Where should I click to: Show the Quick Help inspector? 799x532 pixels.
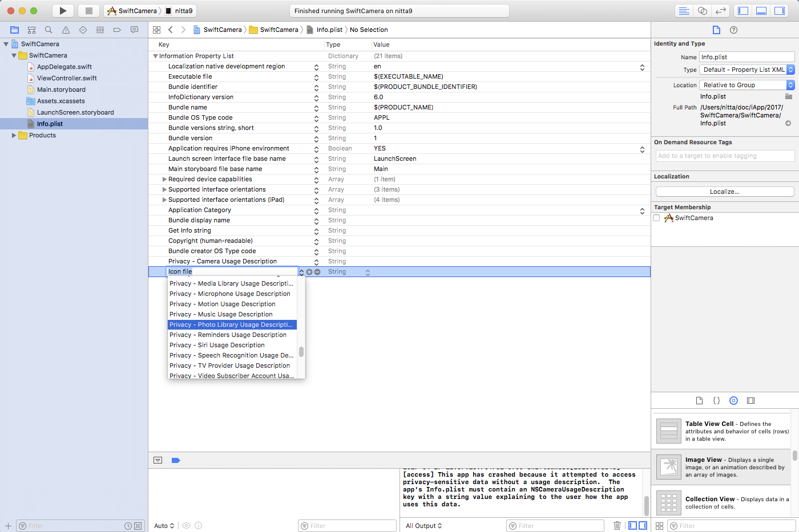733,30
